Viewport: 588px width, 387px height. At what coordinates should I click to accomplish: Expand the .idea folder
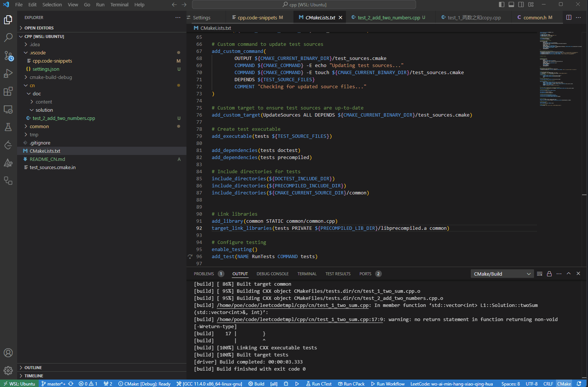(x=102, y=44)
